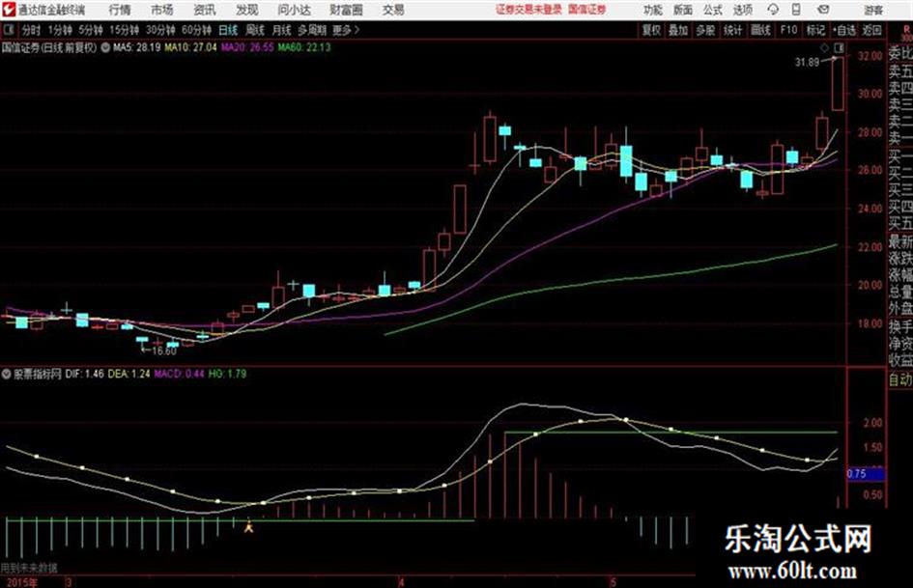Click the HO: 1.79 indicator value

tap(227, 374)
